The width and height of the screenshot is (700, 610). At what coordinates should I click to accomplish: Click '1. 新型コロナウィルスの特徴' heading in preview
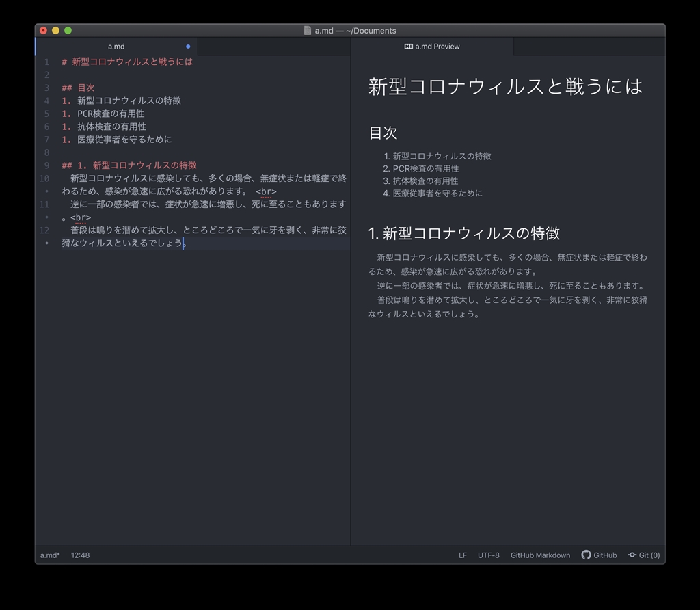click(x=464, y=233)
